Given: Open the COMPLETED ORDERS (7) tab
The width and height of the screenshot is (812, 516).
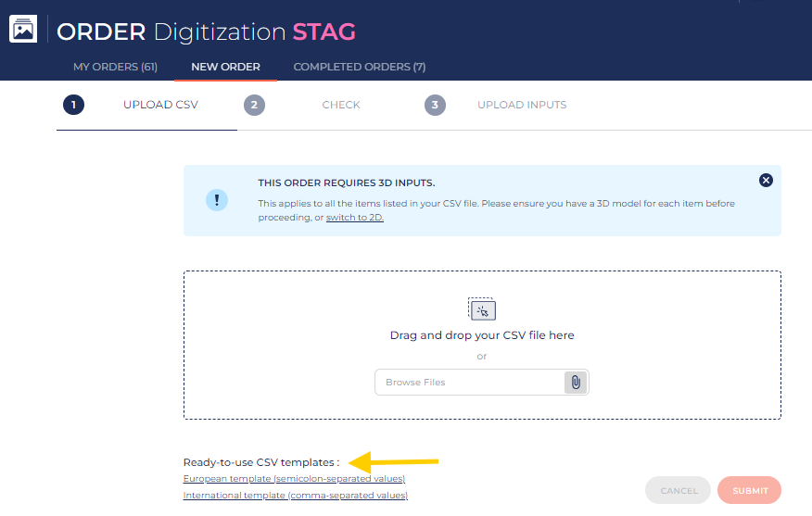Looking at the screenshot, I should coord(360,67).
